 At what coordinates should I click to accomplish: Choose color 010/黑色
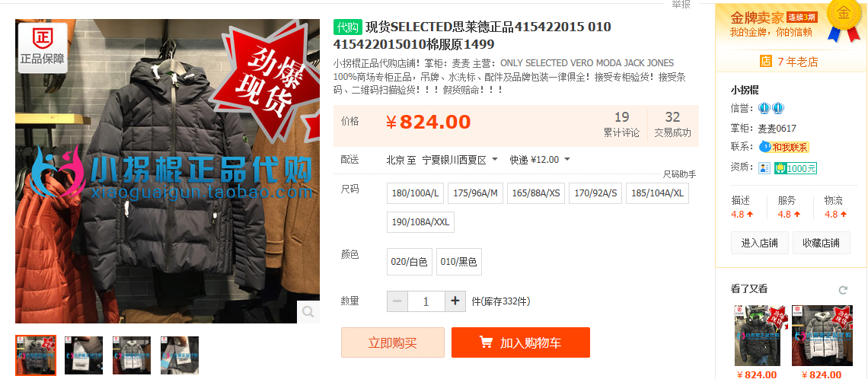tap(459, 262)
